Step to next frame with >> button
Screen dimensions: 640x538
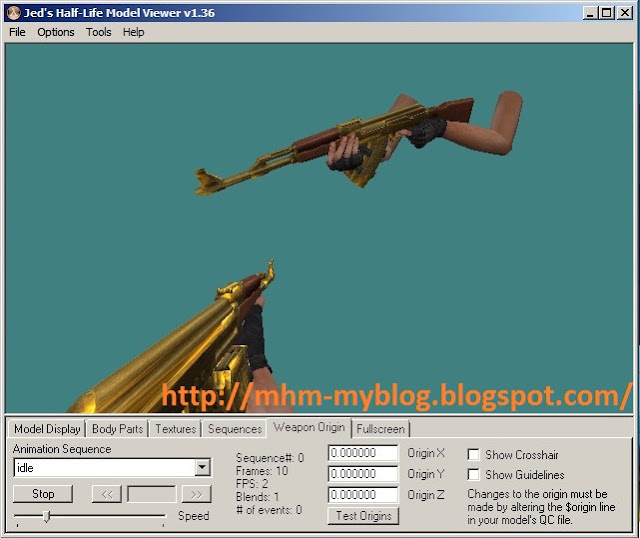(196, 494)
